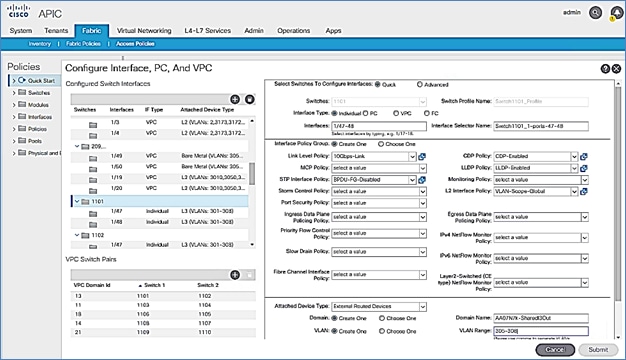626x360 pixels.
Task: Add a VPC switch pair with plus icon
Action: point(235,275)
